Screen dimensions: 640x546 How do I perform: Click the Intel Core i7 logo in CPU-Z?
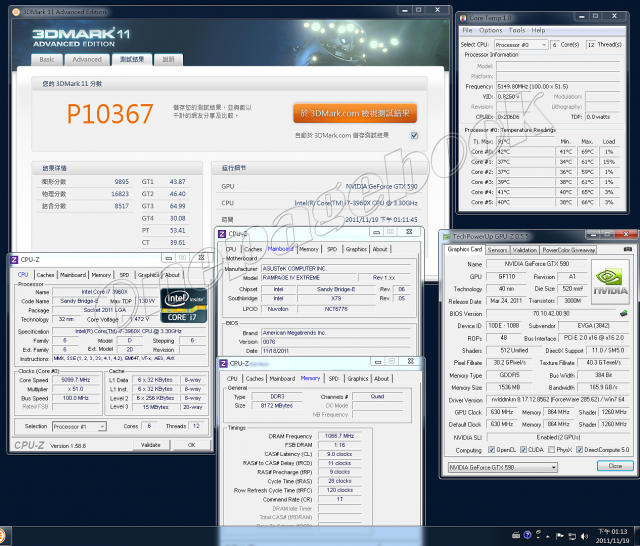[183, 306]
